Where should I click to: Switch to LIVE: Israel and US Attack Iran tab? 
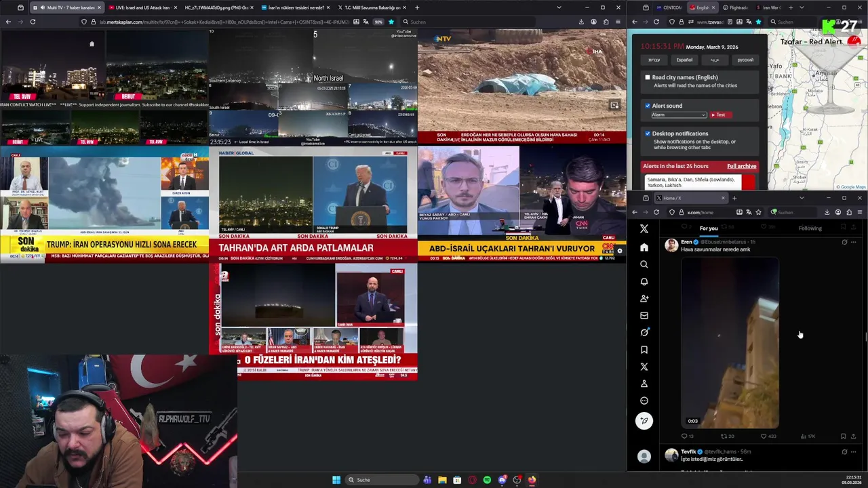(x=142, y=7)
